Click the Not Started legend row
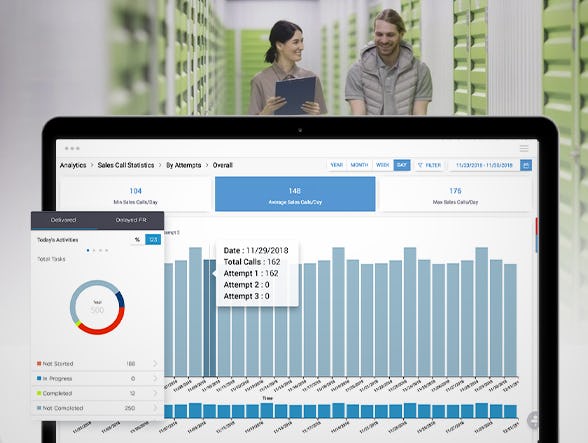 97,363
